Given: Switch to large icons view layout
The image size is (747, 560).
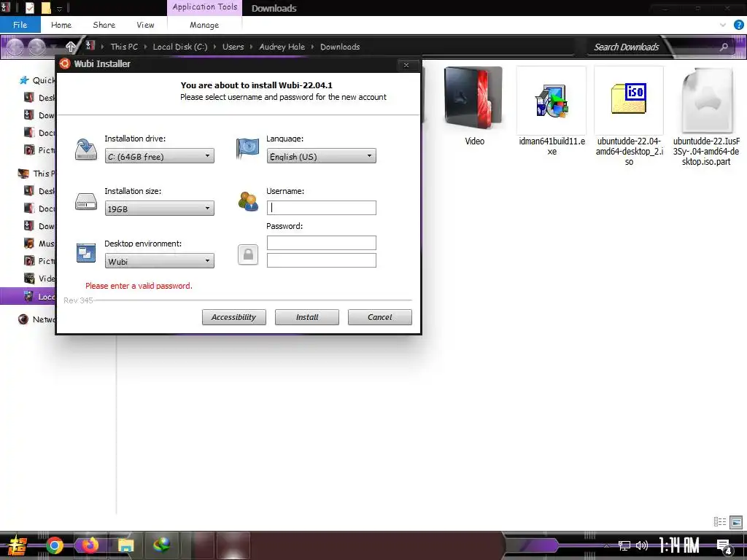Looking at the screenshot, I should click(736, 522).
